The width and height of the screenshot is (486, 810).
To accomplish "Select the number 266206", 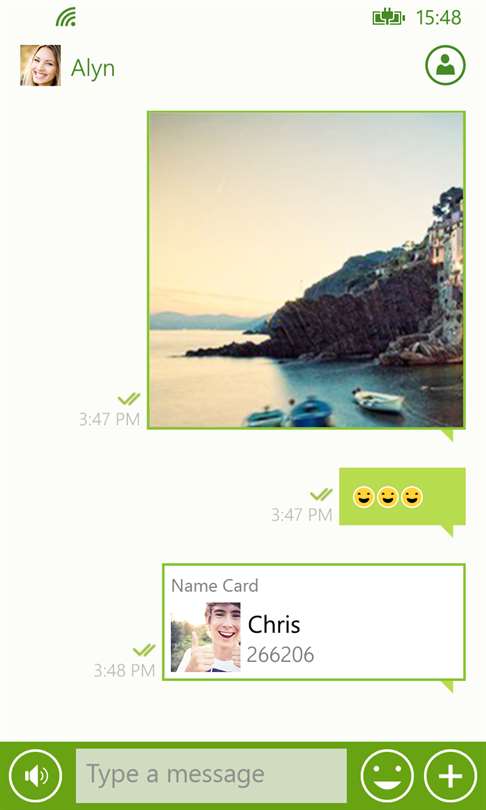I will pos(280,655).
